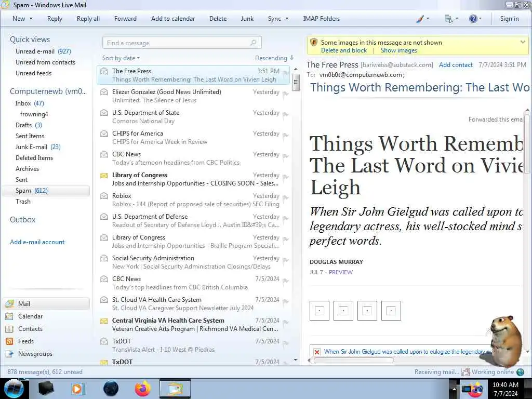Viewport: 532px width, 399px height.
Task: Open the Sort by date dropdown
Action: pyautogui.click(x=121, y=58)
